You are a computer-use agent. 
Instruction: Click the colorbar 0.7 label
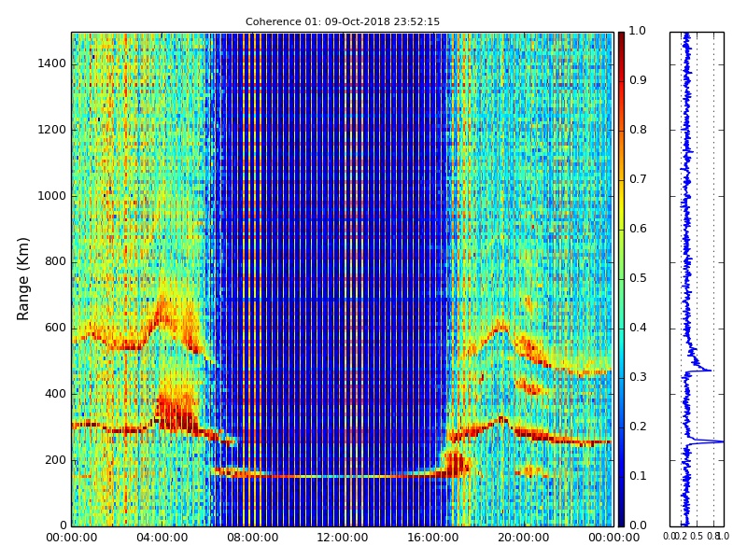(x=638, y=179)
